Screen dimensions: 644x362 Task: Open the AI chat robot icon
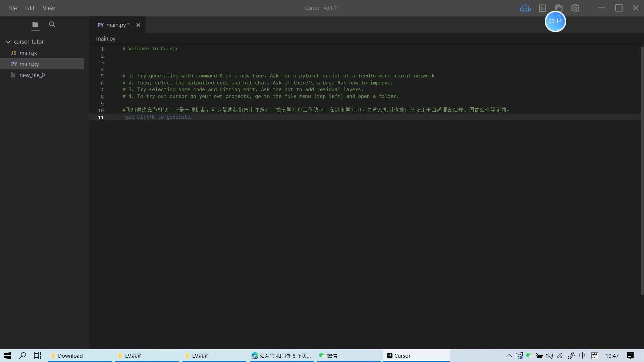tap(525, 8)
